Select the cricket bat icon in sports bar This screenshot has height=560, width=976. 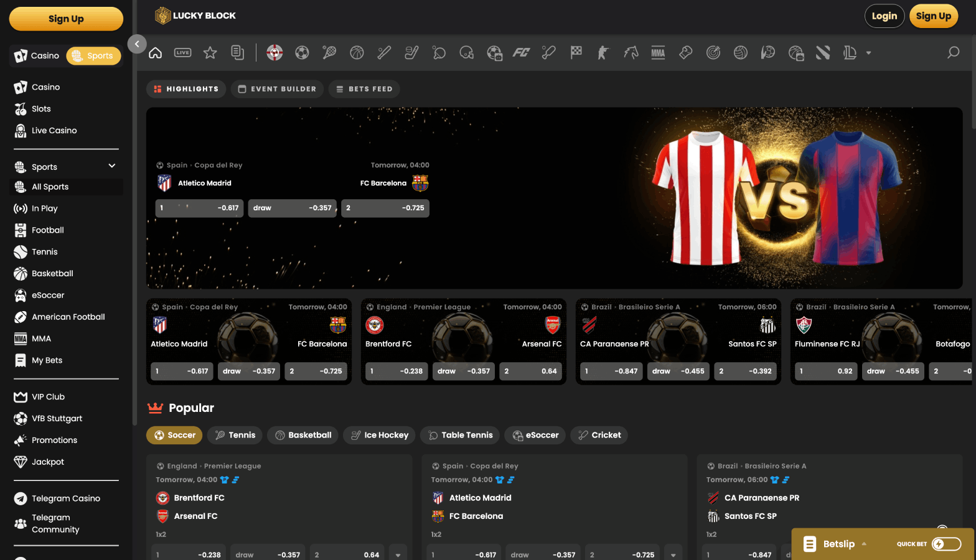548,53
